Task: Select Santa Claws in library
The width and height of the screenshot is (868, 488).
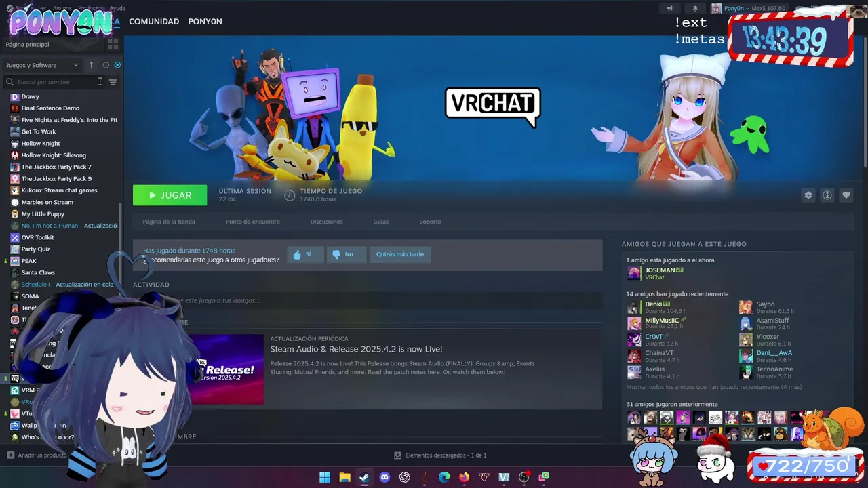Action: 38,272
